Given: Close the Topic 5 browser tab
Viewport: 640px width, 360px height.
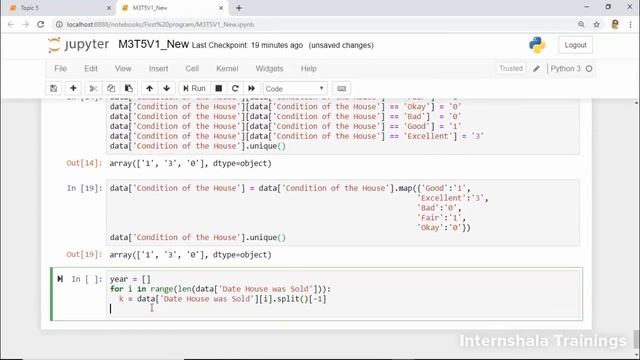Looking at the screenshot, I should click(x=109, y=8).
